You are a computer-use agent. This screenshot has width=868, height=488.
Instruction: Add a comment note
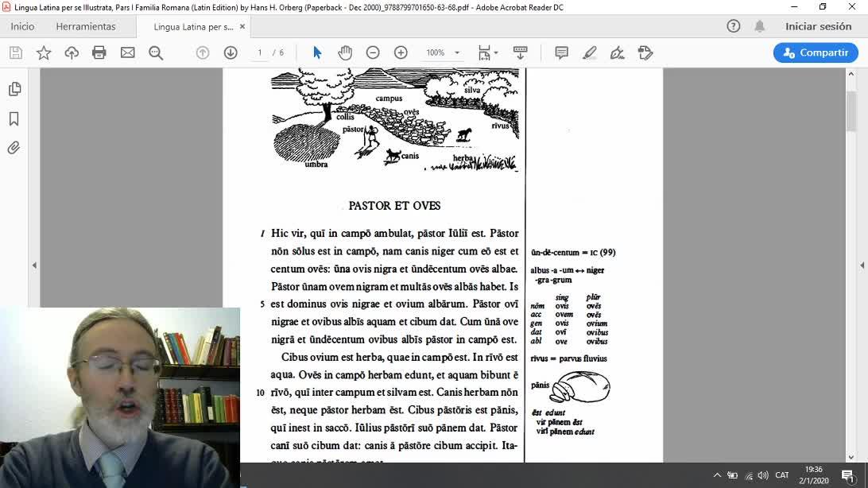tap(561, 52)
